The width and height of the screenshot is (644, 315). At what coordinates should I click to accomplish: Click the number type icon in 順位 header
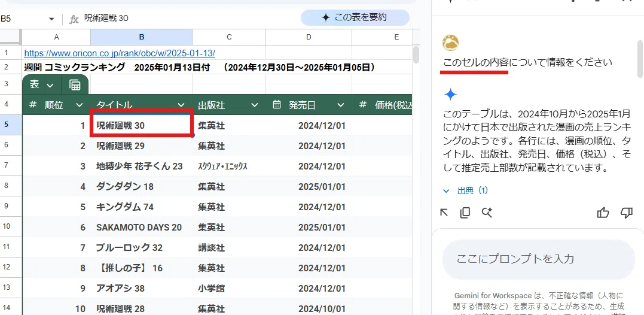click(33, 105)
